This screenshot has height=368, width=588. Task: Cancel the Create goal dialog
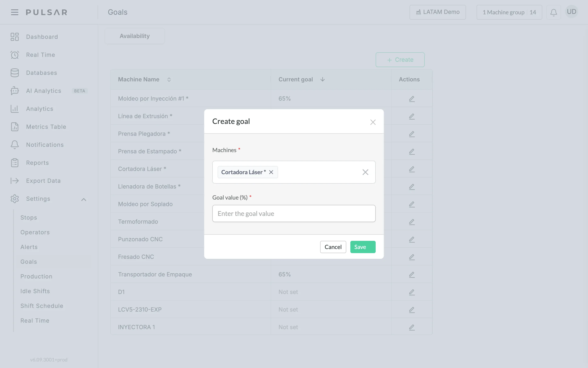tap(333, 247)
